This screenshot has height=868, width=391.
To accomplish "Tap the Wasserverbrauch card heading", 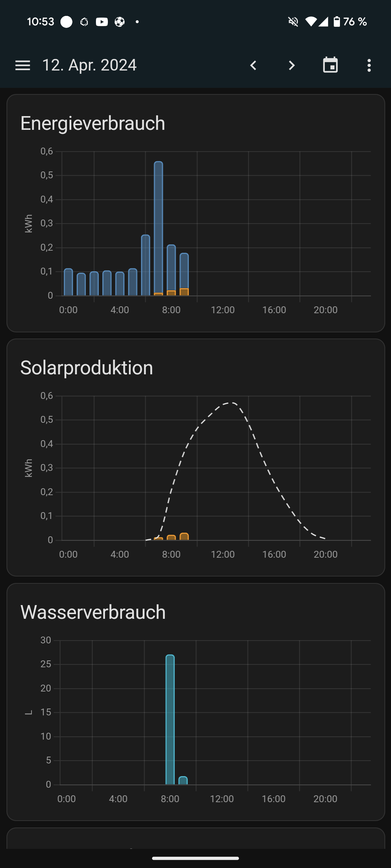I will 93,612.
